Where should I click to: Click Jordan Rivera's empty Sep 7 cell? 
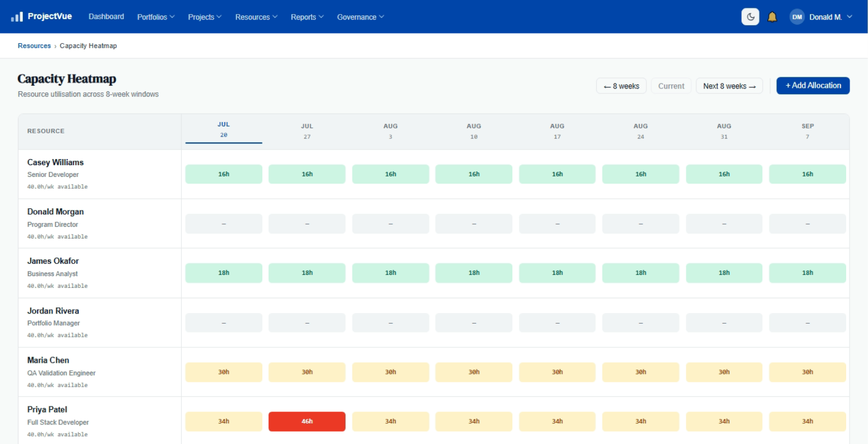click(x=808, y=323)
